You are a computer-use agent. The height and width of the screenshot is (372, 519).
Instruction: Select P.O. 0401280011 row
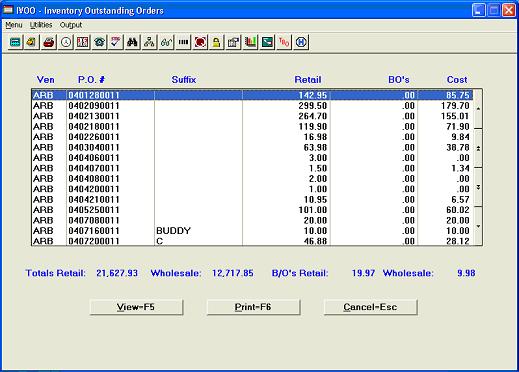click(x=253, y=95)
